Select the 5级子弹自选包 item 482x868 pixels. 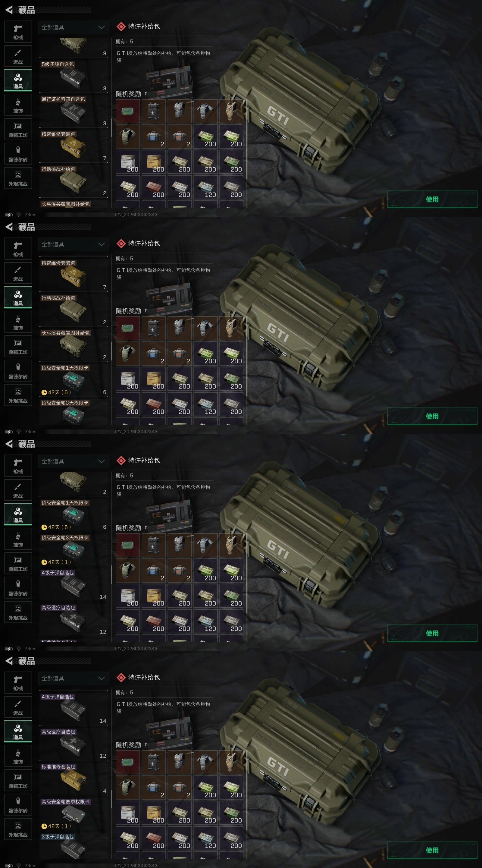tap(74, 77)
